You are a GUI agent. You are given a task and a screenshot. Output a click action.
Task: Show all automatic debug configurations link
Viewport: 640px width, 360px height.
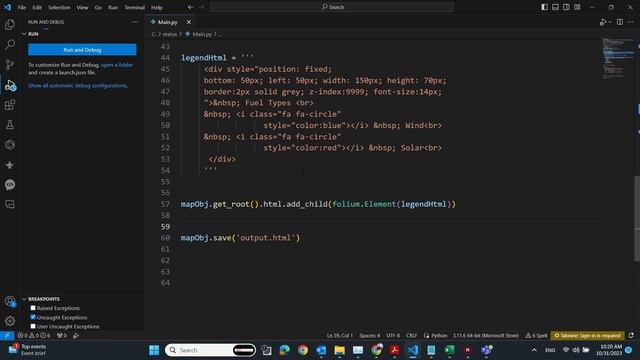click(x=78, y=86)
